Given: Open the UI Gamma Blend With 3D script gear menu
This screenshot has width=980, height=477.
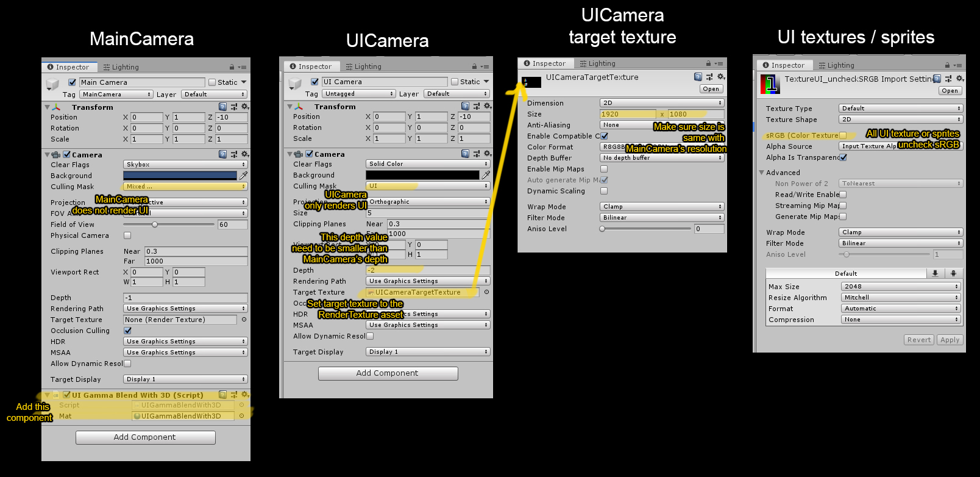Looking at the screenshot, I should point(245,395).
